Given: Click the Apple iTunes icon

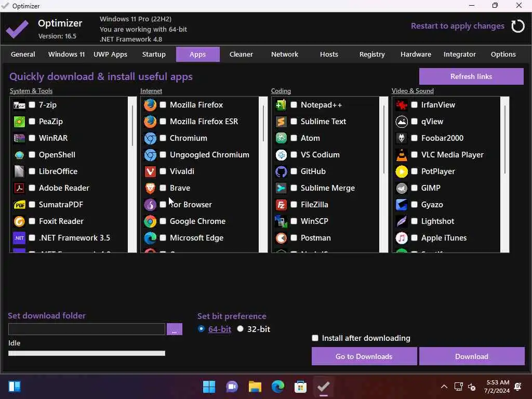Looking at the screenshot, I should (x=402, y=238).
